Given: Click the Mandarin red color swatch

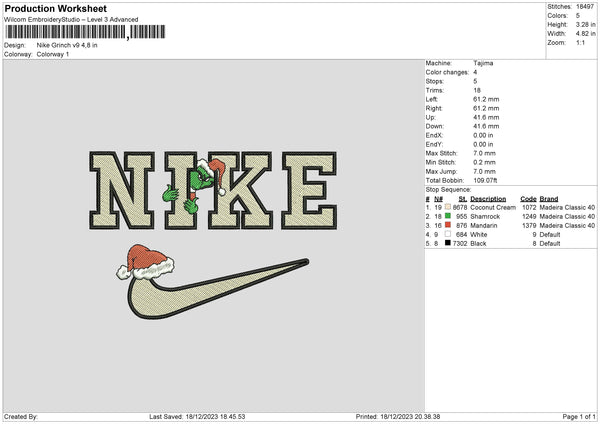Looking at the screenshot, I should click(448, 225).
